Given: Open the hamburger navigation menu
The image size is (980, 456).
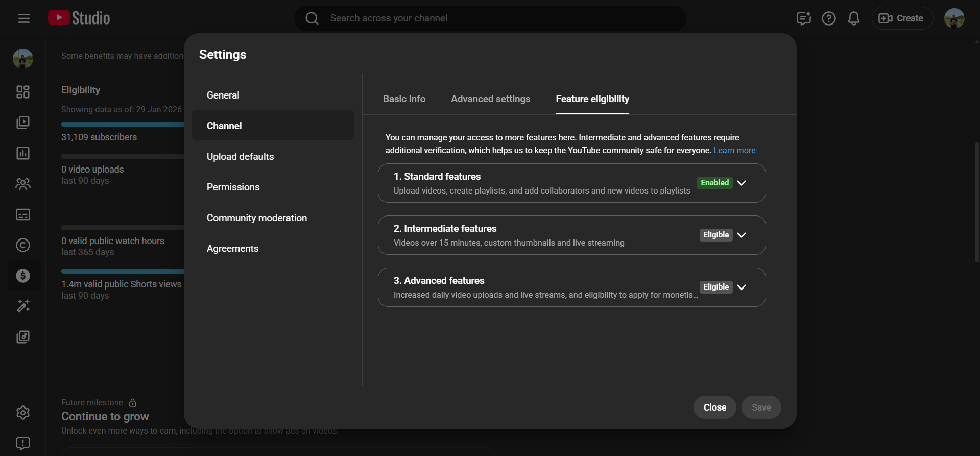Looking at the screenshot, I should point(23,18).
